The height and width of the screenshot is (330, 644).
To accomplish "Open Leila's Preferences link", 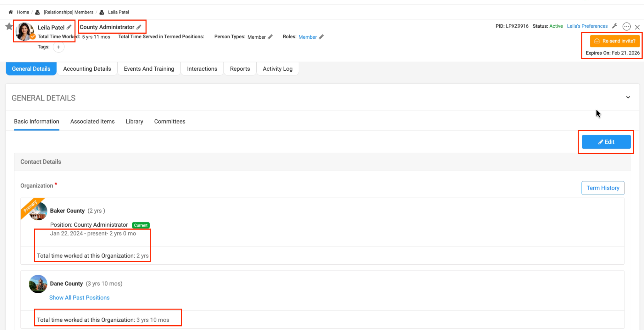I will tap(587, 26).
